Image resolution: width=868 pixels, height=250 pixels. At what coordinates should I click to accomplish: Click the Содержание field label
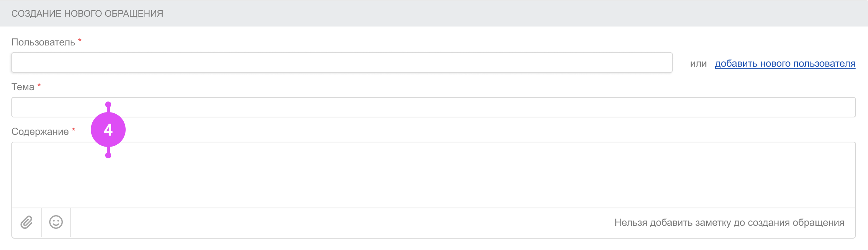[x=40, y=131]
